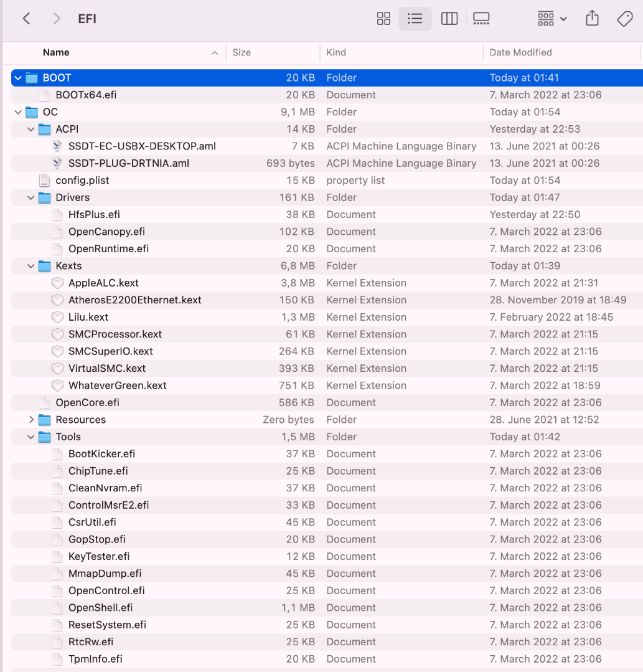Select the ACPI folder icon

pyautogui.click(x=45, y=129)
